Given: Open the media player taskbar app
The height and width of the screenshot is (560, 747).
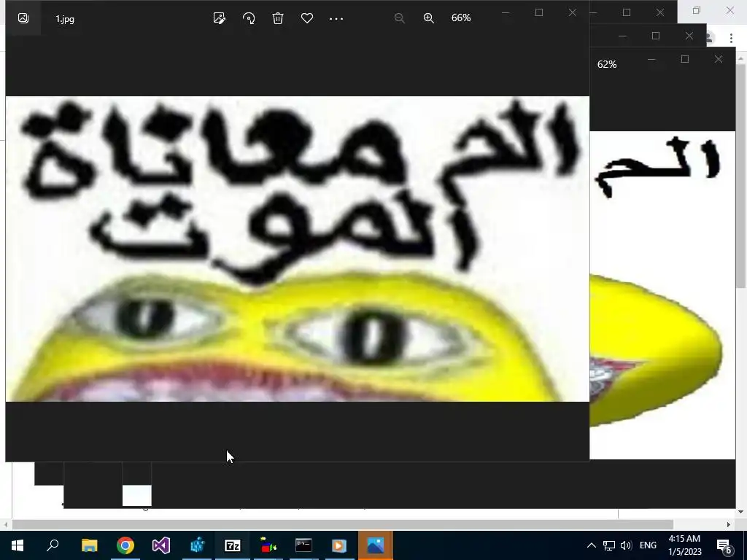Looking at the screenshot, I should [x=339, y=545].
